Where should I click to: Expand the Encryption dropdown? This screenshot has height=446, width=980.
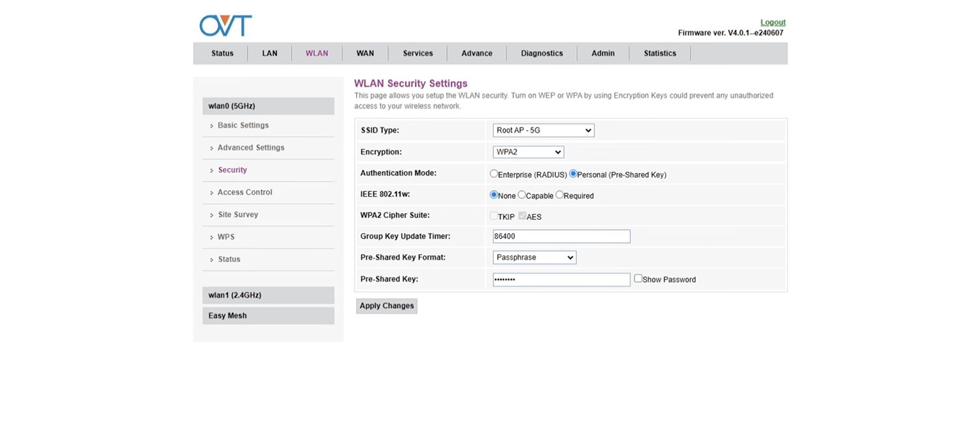528,152
